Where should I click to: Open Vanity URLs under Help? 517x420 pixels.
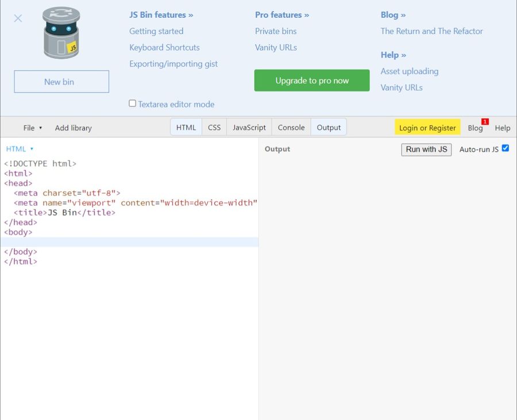(x=402, y=88)
